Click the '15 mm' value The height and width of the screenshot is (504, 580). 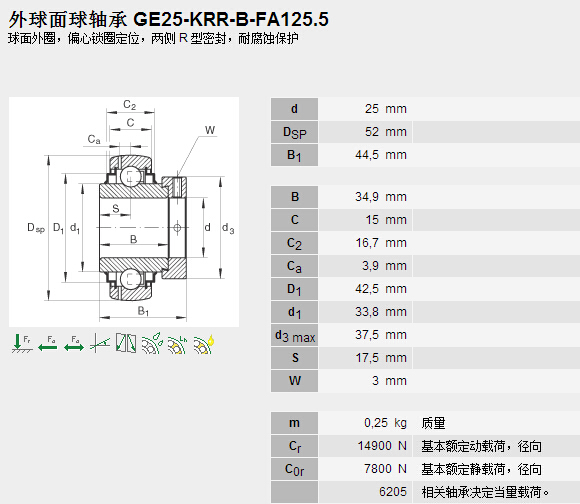(x=386, y=220)
